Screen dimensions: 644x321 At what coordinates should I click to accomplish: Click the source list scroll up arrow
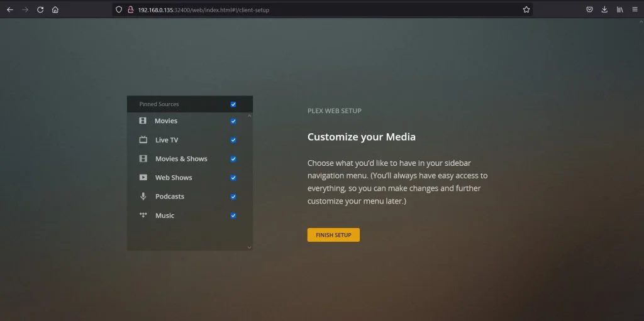coord(249,116)
